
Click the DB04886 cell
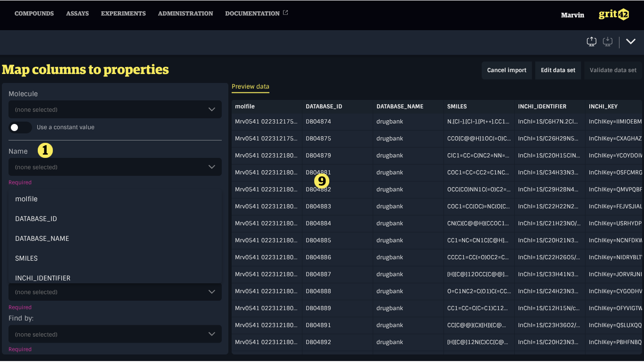[337, 257]
